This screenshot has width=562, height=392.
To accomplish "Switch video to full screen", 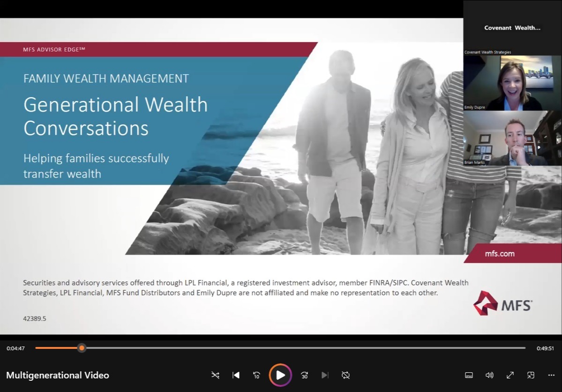I will tap(510, 375).
